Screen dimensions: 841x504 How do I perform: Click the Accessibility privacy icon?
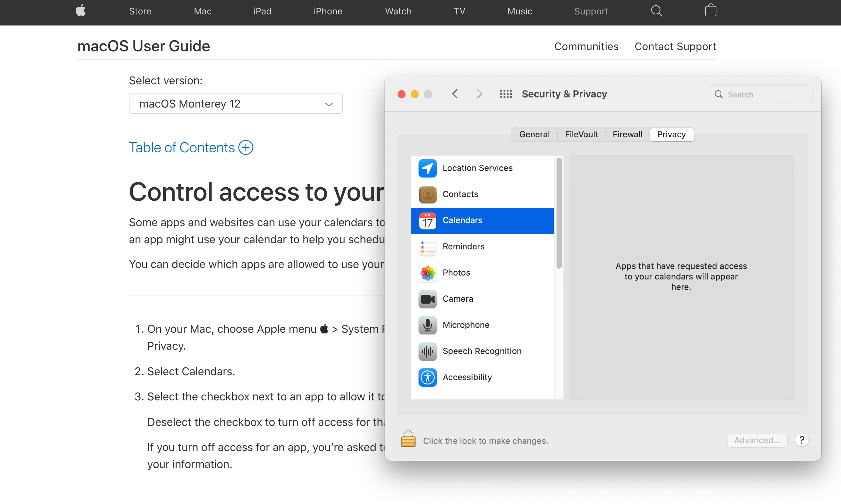pos(427,377)
